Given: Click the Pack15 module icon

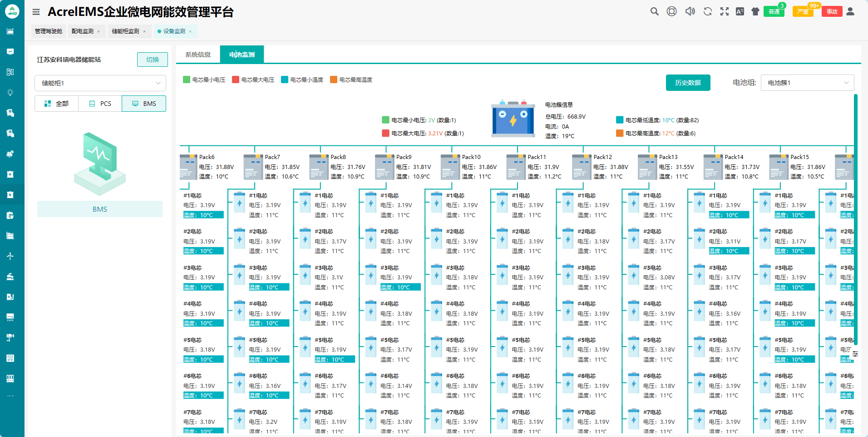Looking at the screenshot, I should click(x=779, y=167).
